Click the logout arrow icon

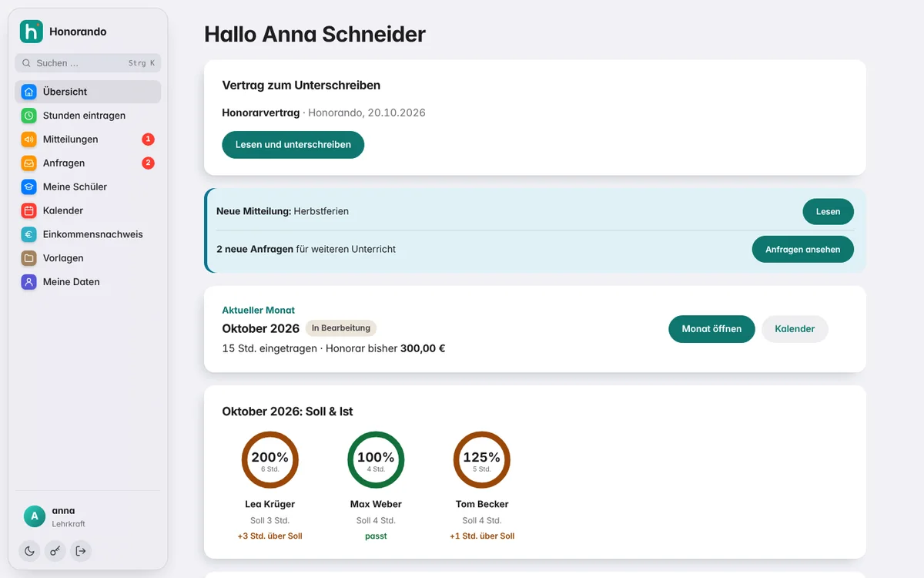(x=81, y=551)
